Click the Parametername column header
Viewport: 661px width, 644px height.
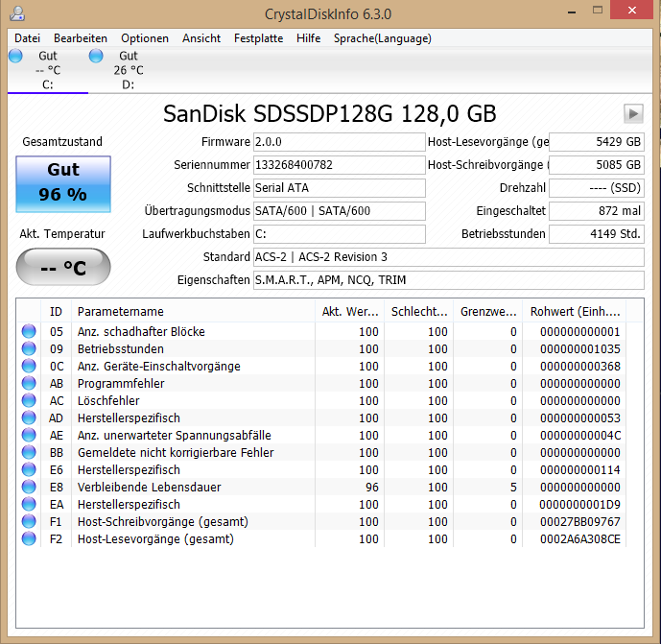click(193, 312)
